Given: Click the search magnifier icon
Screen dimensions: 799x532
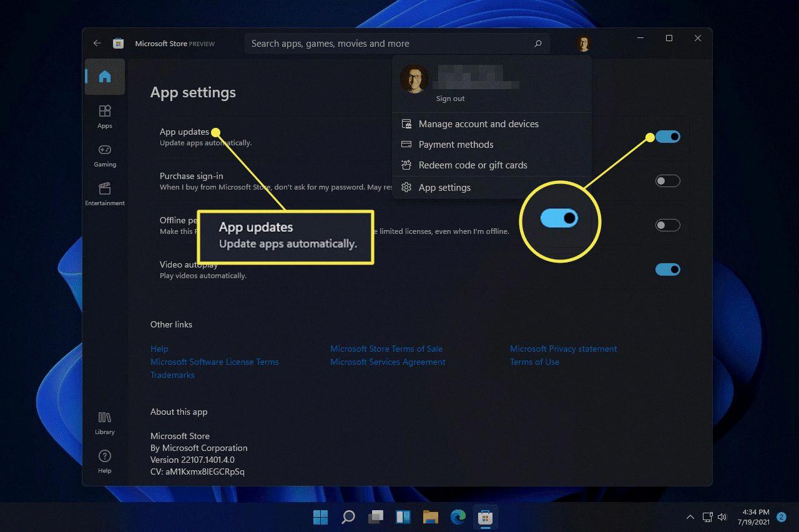Looking at the screenshot, I should (537, 44).
